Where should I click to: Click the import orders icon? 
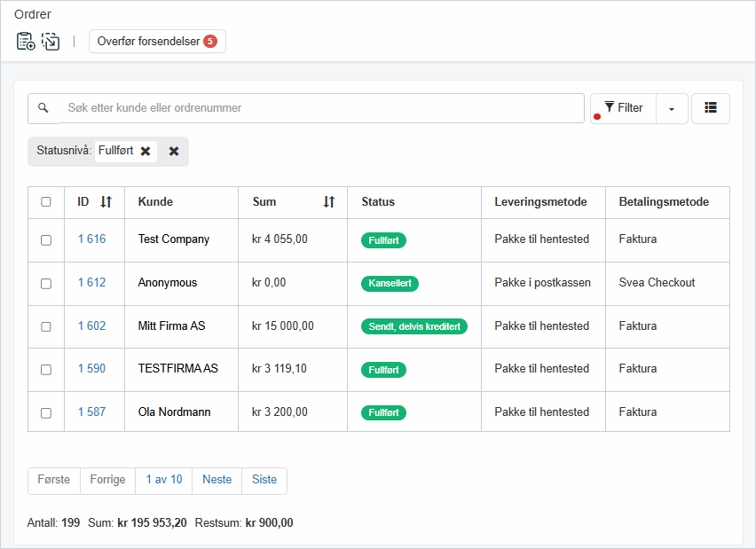tap(51, 41)
